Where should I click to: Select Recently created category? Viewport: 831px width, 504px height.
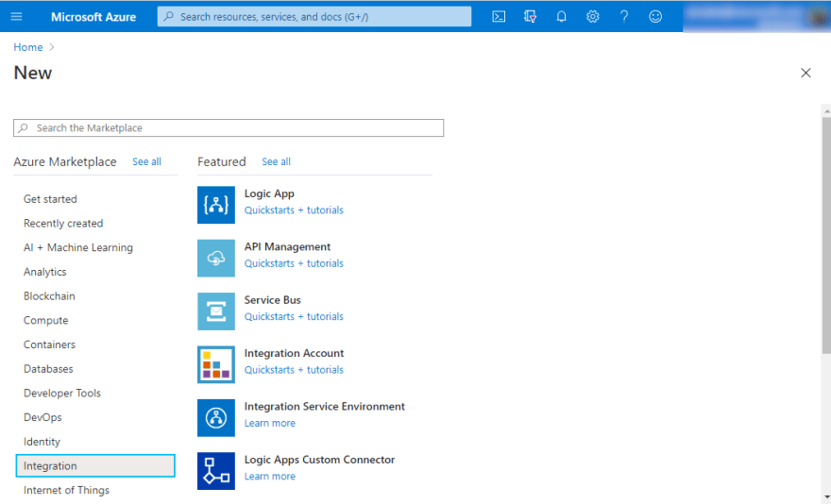click(x=63, y=223)
